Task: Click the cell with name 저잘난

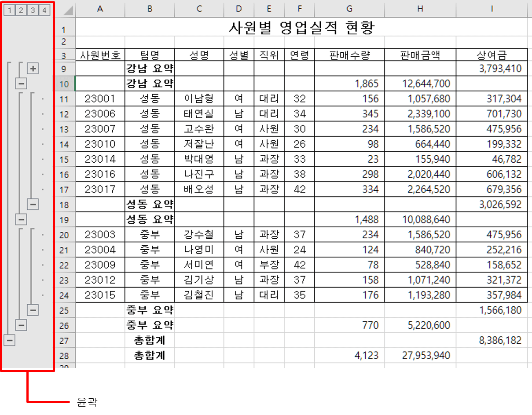Action: point(199,144)
